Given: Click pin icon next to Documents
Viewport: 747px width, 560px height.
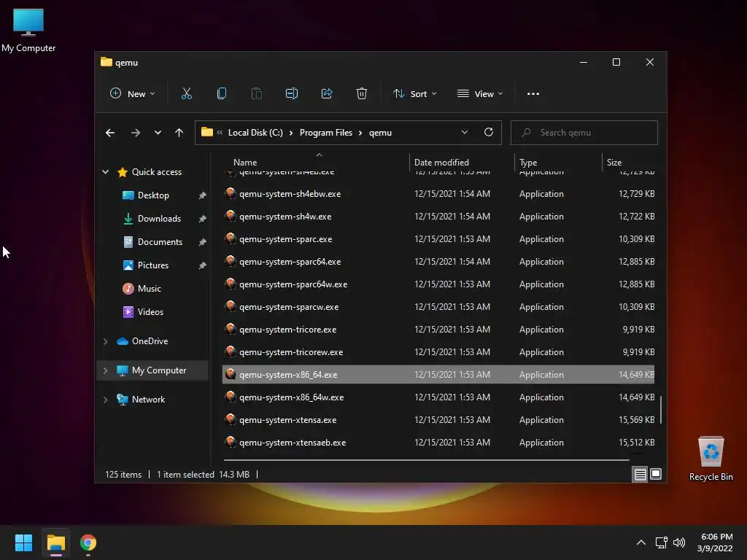Looking at the screenshot, I should coord(203,242).
